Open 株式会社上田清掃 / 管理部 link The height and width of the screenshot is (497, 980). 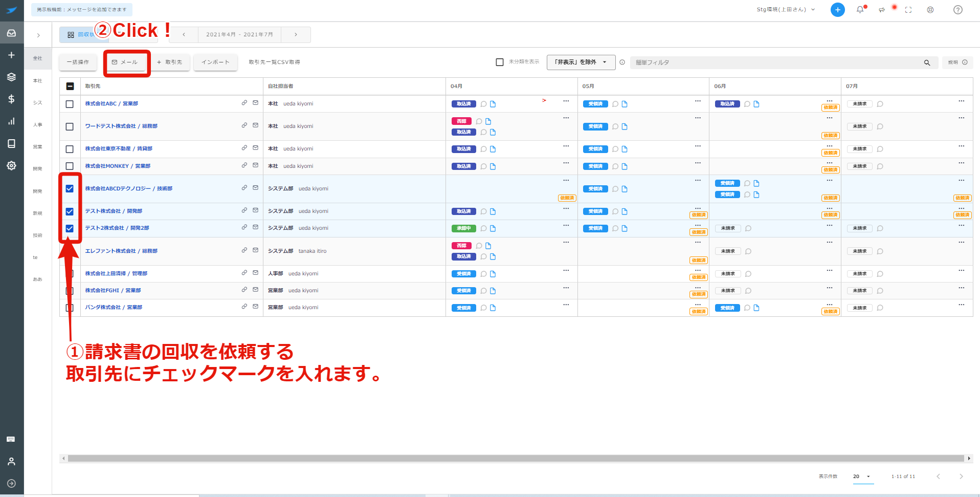(x=116, y=274)
